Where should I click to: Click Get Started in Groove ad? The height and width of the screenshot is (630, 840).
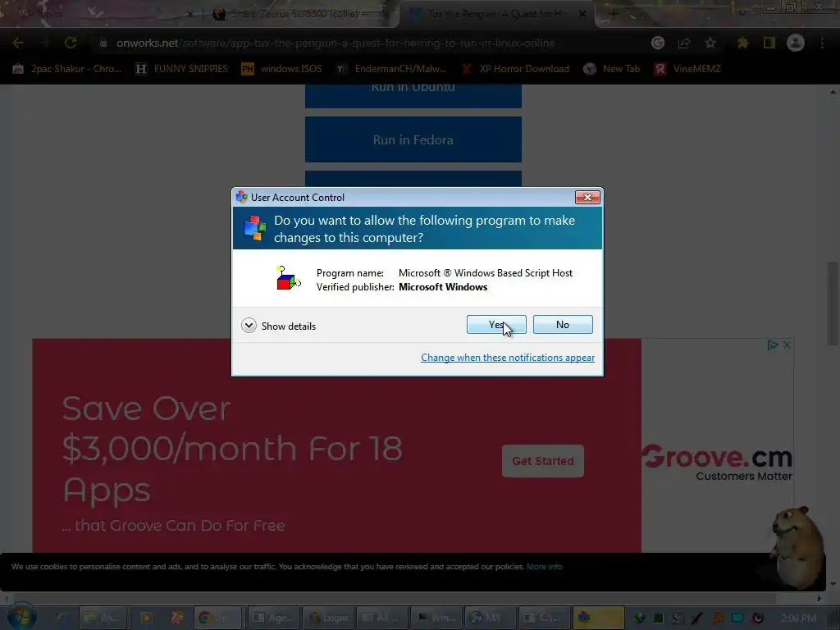coord(543,461)
